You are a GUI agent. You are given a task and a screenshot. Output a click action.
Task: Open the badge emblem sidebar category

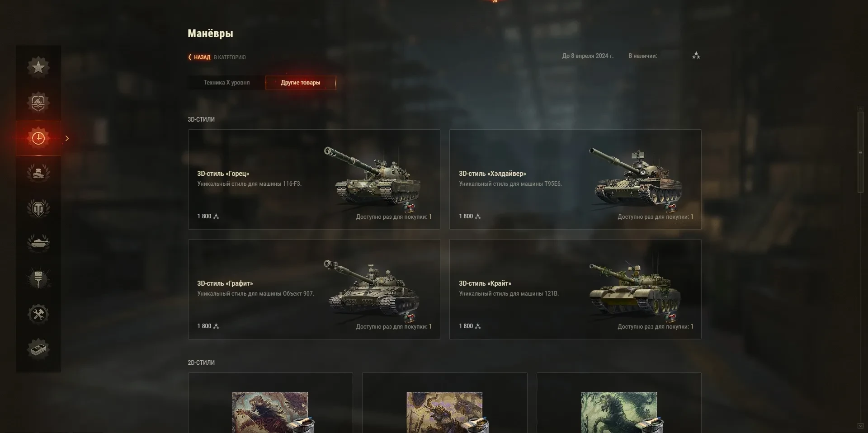(38, 103)
